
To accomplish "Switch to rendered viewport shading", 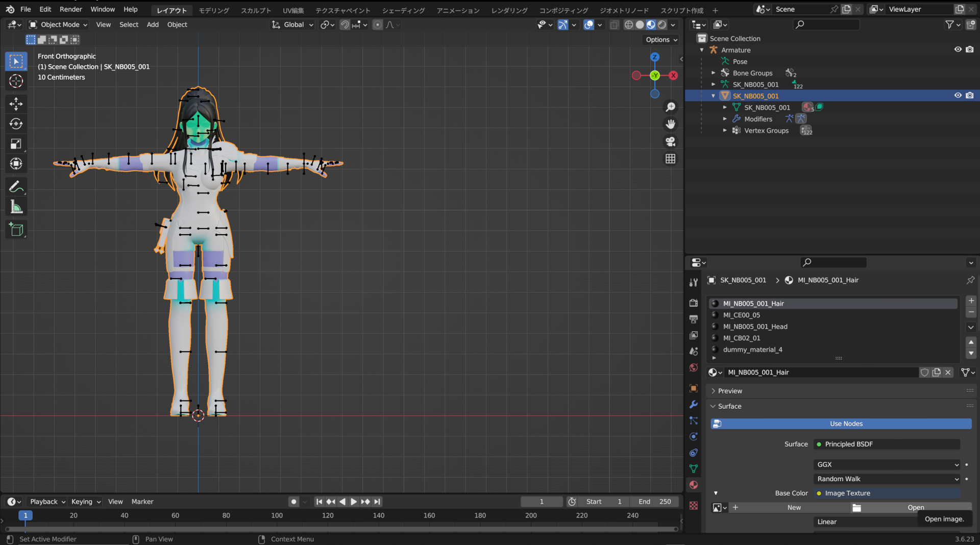I will pyautogui.click(x=662, y=24).
